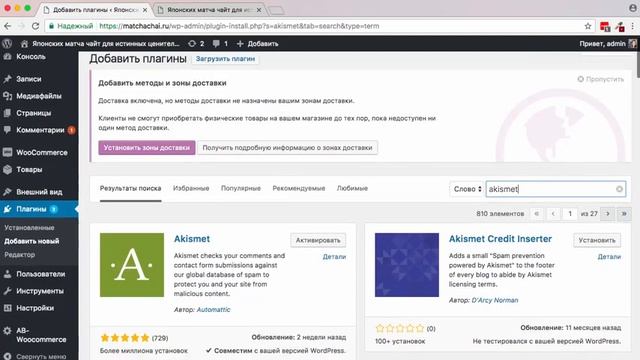Open Настройки sidebar menu
The height and width of the screenshot is (360, 640).
[x=35, y=308]
